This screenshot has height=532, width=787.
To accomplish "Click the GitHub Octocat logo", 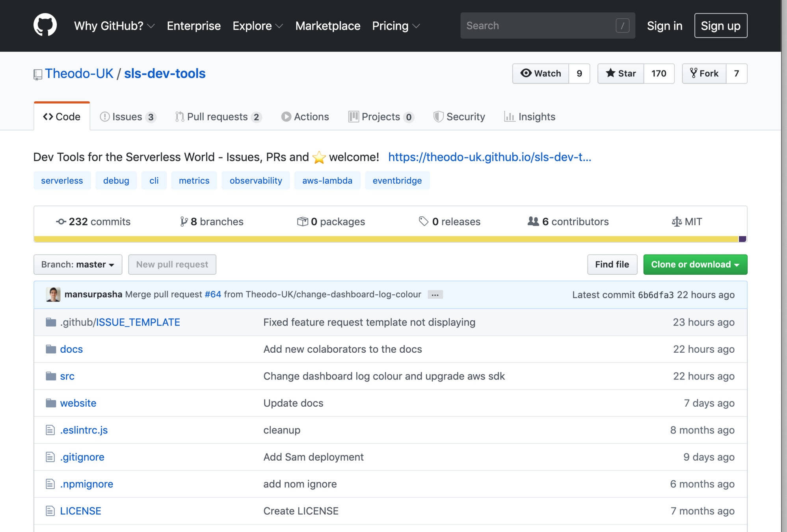I will [x=45, y=25].
